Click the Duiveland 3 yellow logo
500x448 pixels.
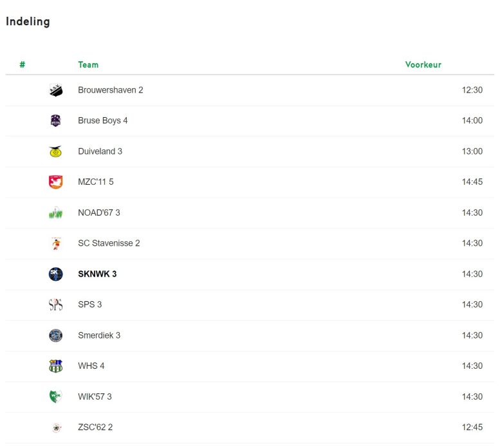(x=56, y=151)
